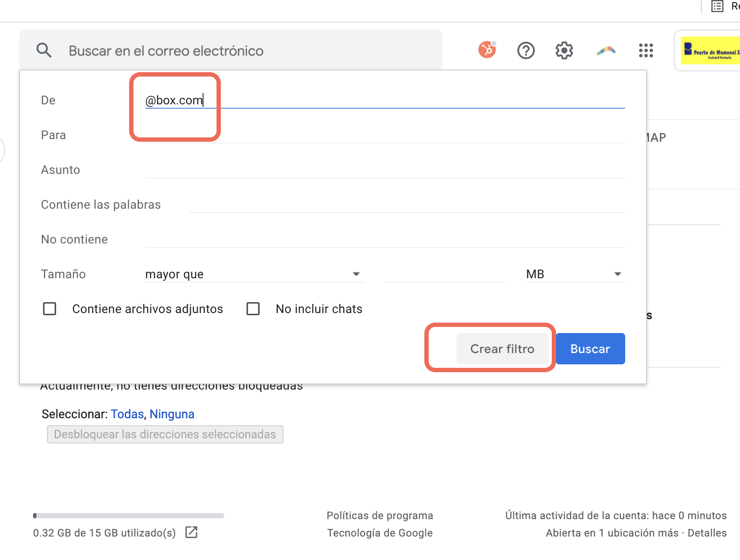The height and width of the screenshot is (560, 740).
Task: Click the 'Detalles' account activity link
Action: click(707, 533)
